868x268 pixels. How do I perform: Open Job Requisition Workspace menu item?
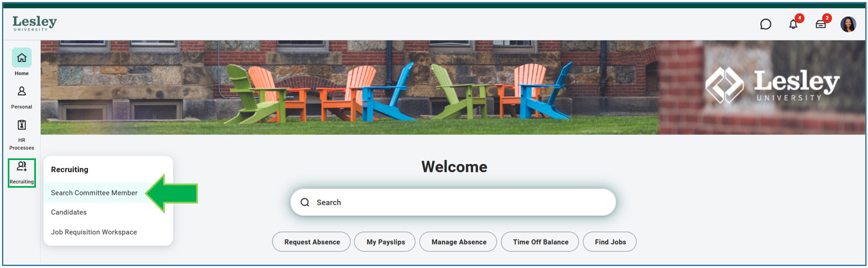pyautogui.click(x=94, y=232)
